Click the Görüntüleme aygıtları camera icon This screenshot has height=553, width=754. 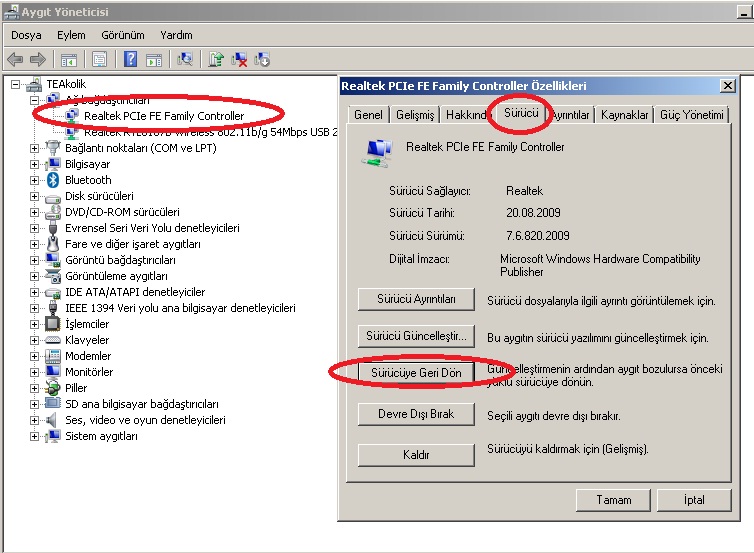53,276
